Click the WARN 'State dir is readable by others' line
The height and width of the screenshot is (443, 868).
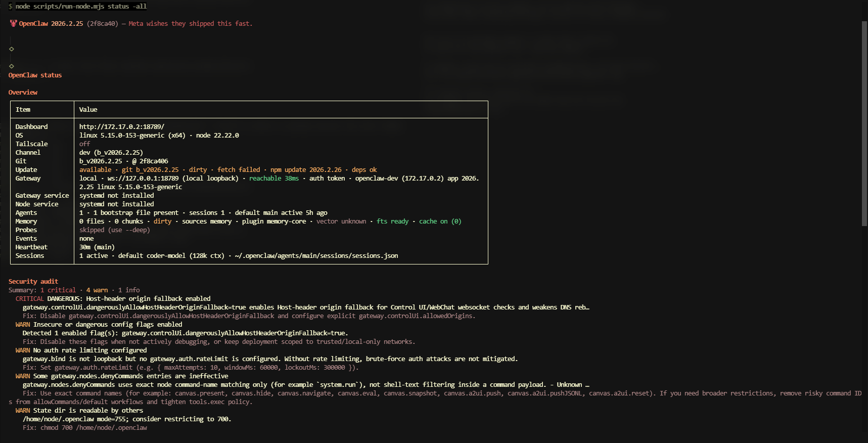(x=79, y=411)
